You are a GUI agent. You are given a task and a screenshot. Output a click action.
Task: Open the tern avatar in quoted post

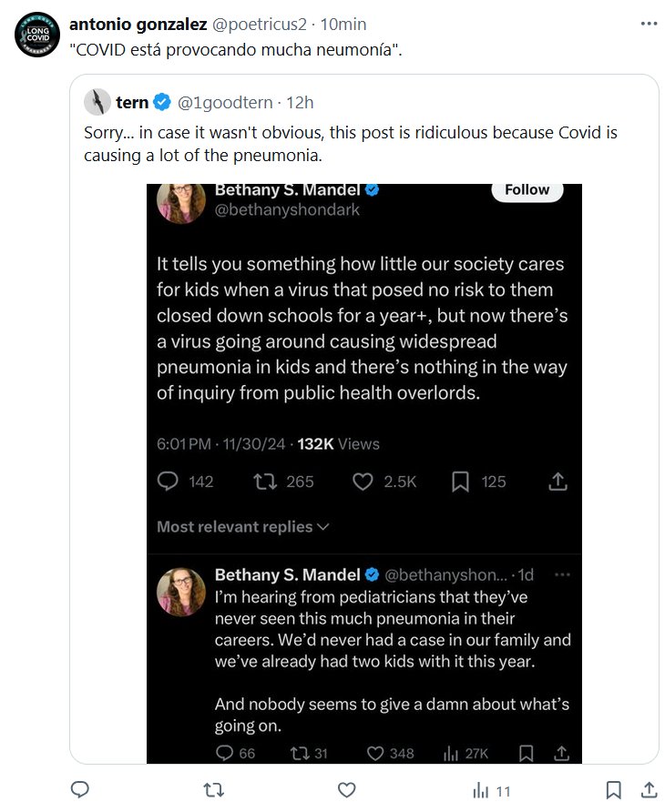coord(97,102)
